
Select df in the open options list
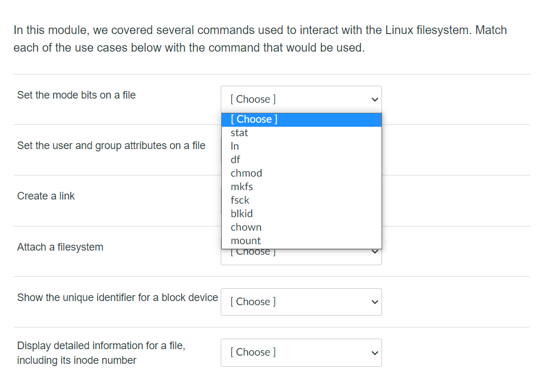235,160
